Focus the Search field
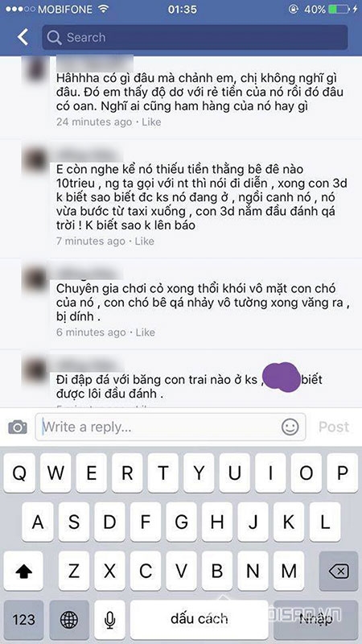The width and height of the screenshot is (362, 644). (x=195, y=37)
